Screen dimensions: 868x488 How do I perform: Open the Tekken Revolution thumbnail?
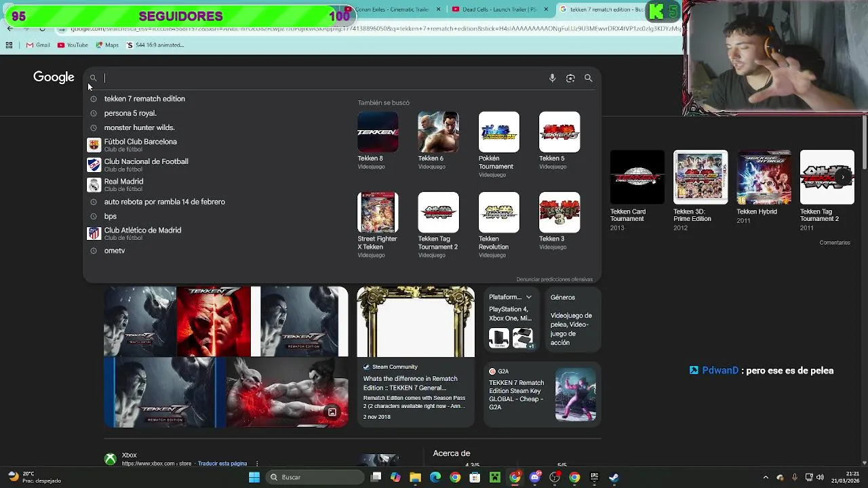(x=499, y=213)
